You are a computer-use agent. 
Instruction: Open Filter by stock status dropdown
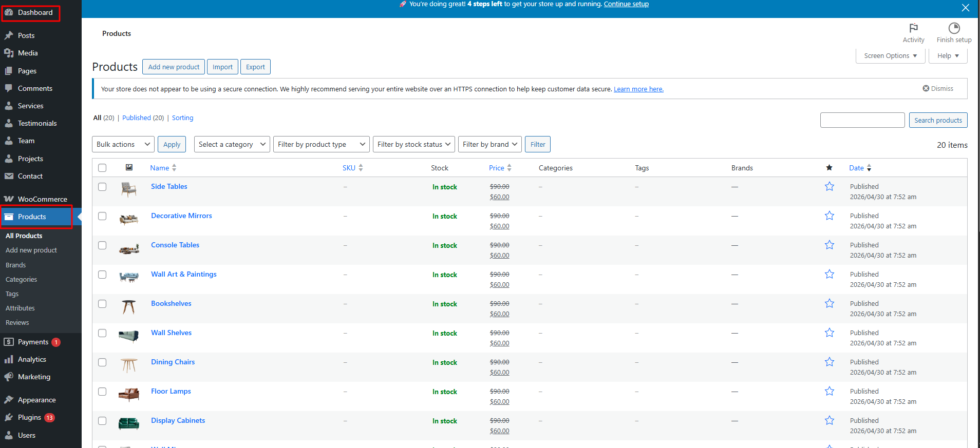pyautogui.click(x=414, y=144)
